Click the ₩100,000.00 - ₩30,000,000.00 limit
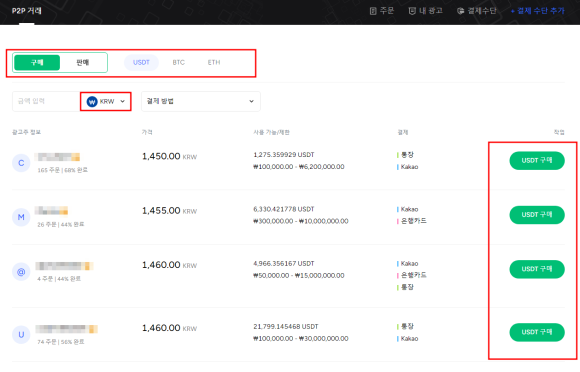The image size is (580, 372). click(300, 338)
